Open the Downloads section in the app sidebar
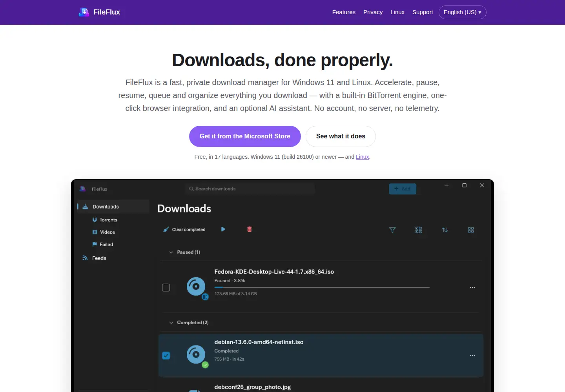This screenshot has width=565, height=392. [113, 207]
